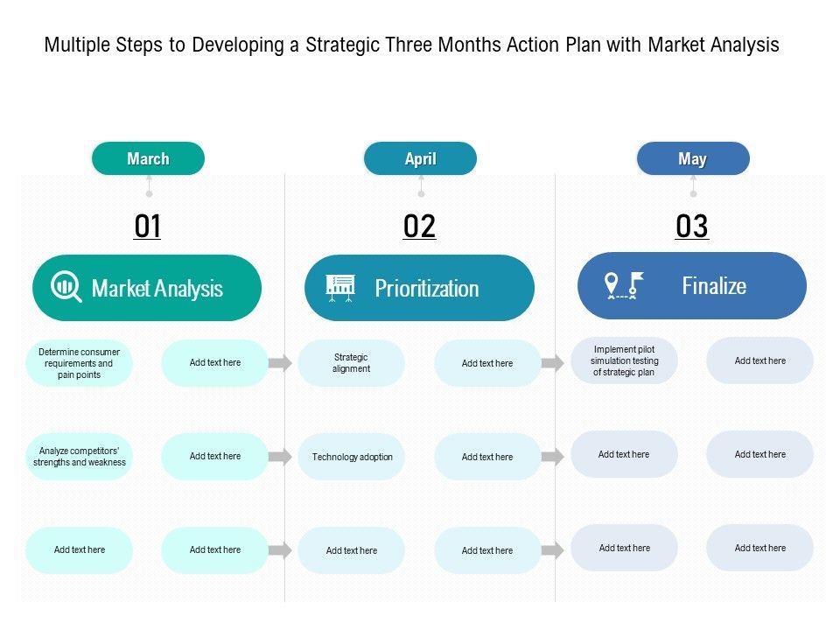
Task: Select the step number 01
Action: tap(148, 227)
